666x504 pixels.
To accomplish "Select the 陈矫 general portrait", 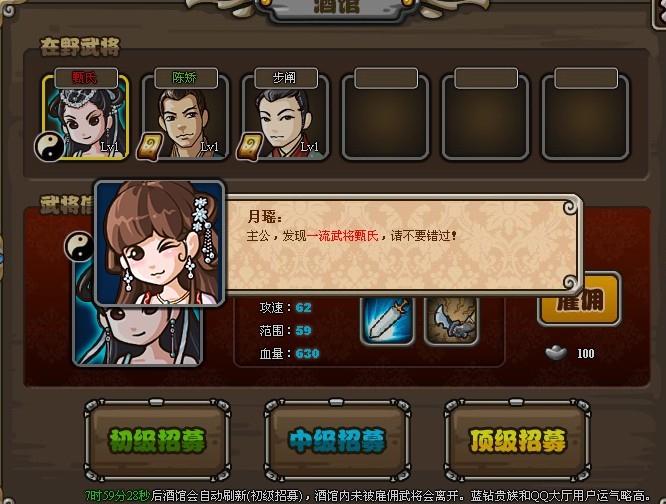I will (185, 118).
